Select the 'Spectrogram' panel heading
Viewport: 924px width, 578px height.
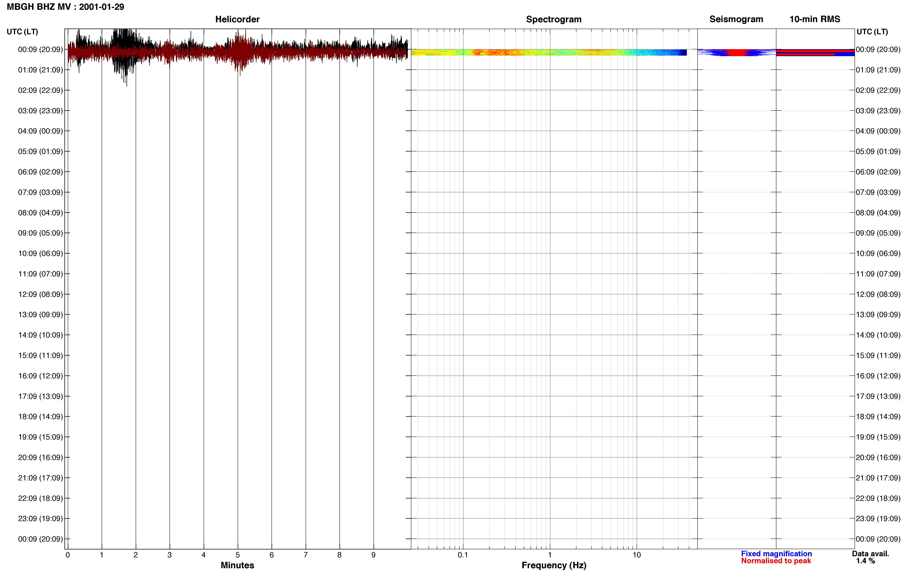click(554, 19)
